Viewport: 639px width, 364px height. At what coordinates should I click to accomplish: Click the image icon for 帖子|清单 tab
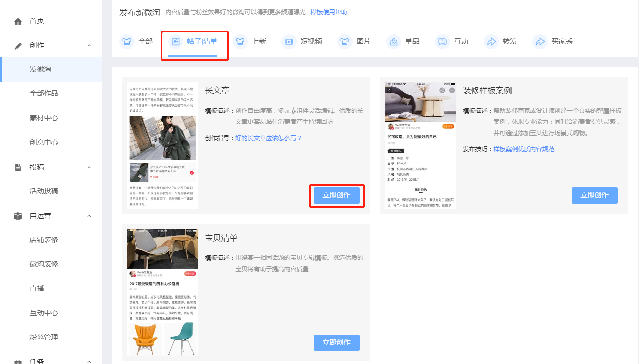tap(175, 42)
